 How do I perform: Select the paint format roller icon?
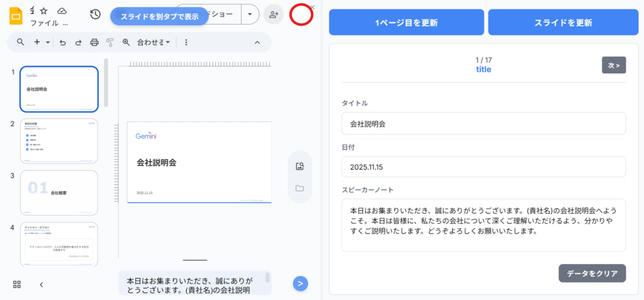tap(110, 42)
